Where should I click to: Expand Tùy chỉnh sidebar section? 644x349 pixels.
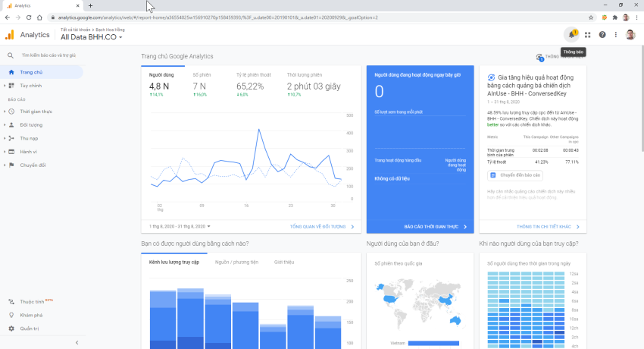point(5,86)
